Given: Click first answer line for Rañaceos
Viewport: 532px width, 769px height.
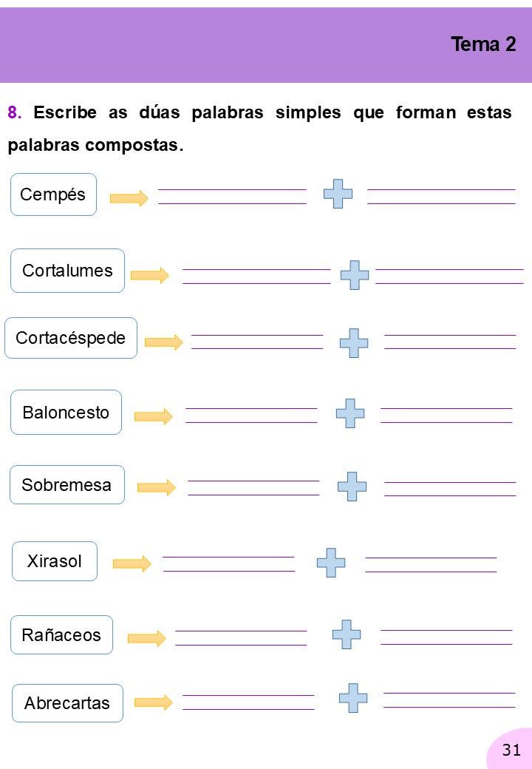Looking at the screenshot, I should tap(241, 638).
